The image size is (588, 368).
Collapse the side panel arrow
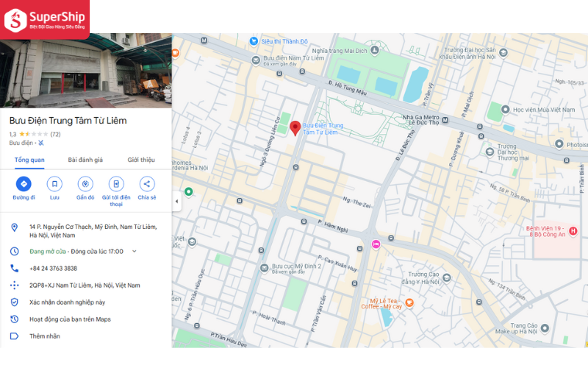coord(176,201)
